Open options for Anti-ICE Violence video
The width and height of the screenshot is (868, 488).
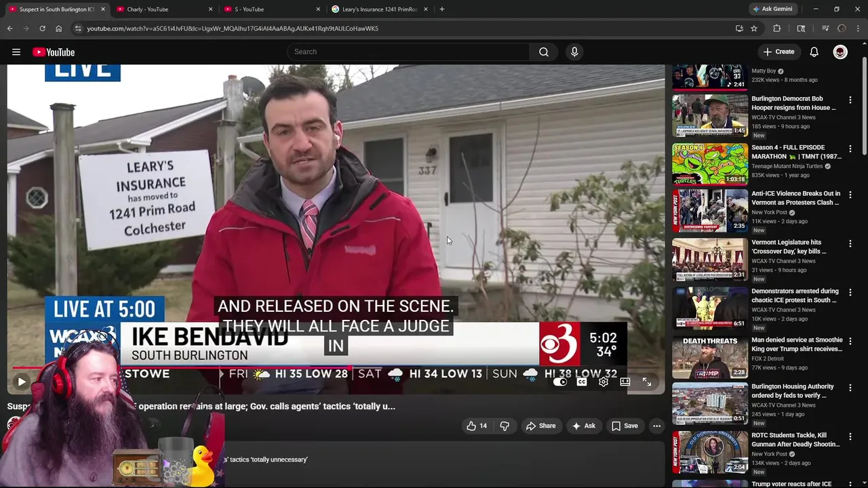[x=850, y=195]
